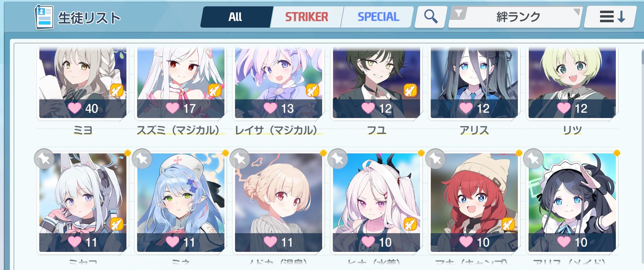Screen dimensions: 644x270
Task: Toggle the pin on the blue-haired nurse
Action: pyautogui.click(x=142, y=159)
